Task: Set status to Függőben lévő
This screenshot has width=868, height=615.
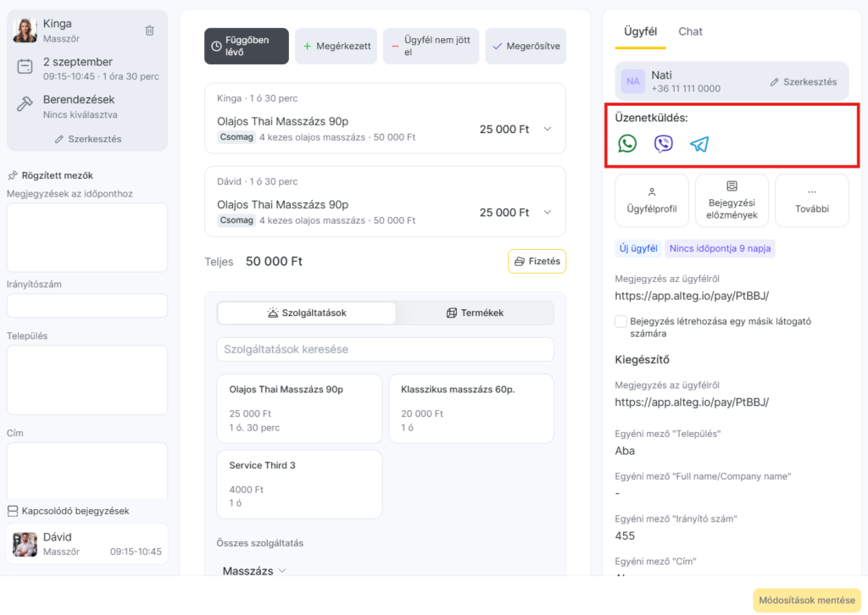Action: pos(247,47)
